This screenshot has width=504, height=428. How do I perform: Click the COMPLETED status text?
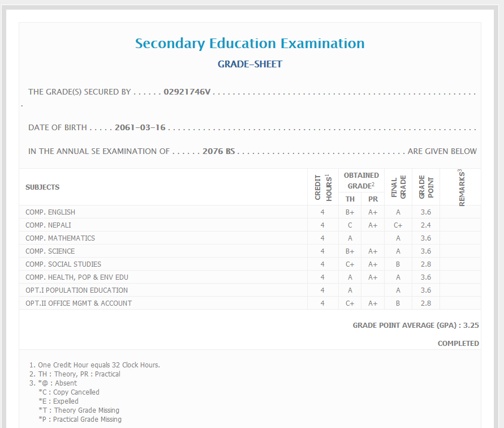coord(458,344)
